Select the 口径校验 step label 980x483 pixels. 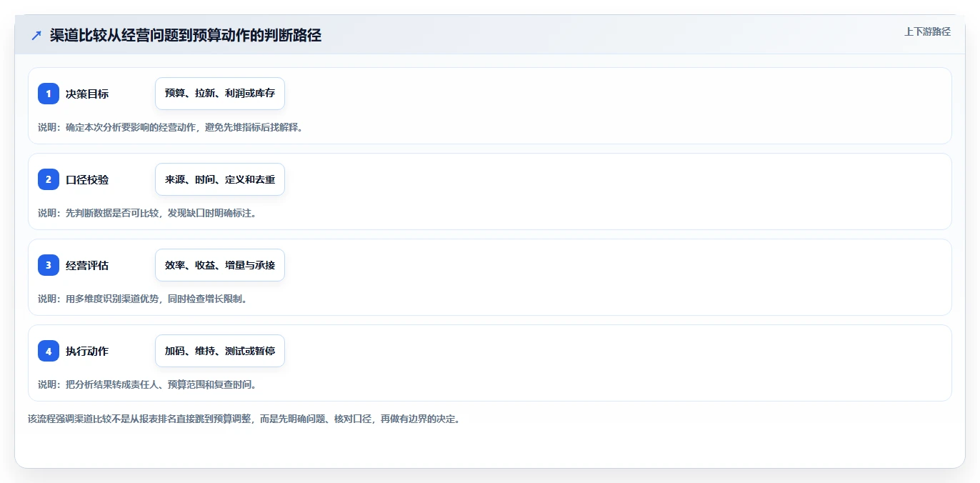[87, 179]
